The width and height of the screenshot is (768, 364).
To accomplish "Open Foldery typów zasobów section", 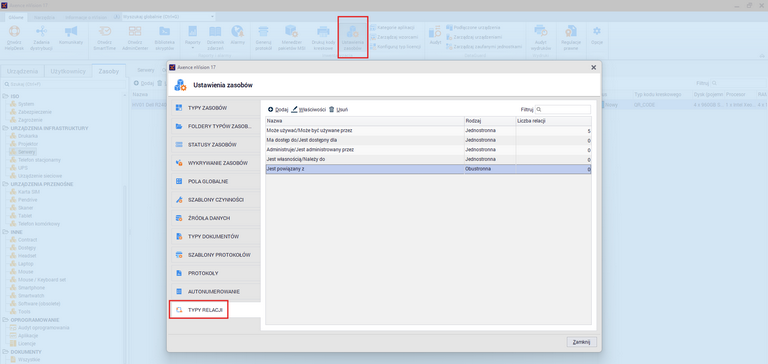I will (x=215, y=126).
